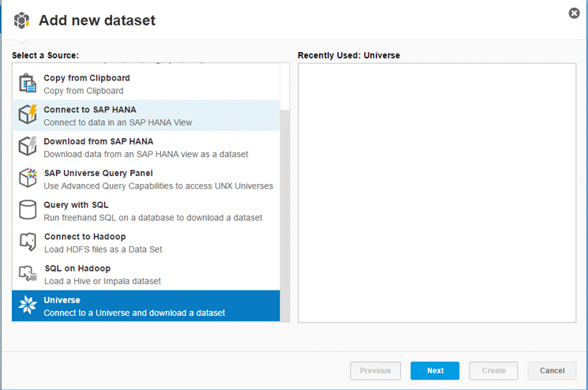
Task: Click the Previous button
Action: click(x=375, y=370)
